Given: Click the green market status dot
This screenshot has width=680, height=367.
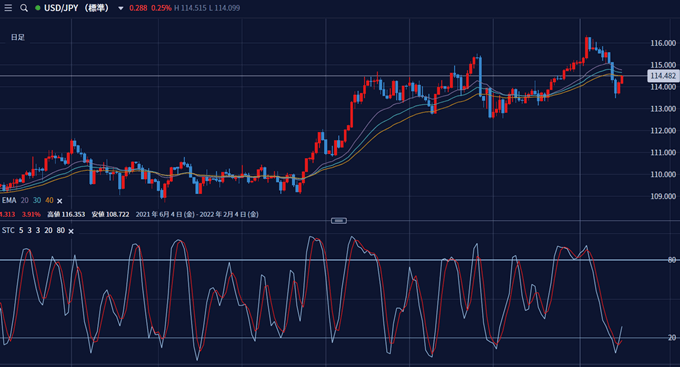Looking at the screenshot, I should pyautogui.click(x=38, y=8).
